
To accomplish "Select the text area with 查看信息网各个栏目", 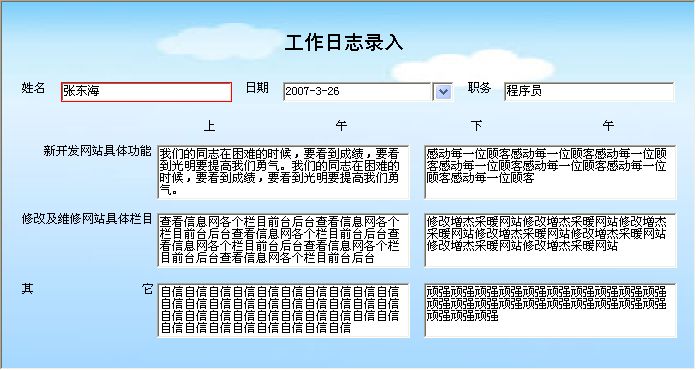I will coord(283,240).
